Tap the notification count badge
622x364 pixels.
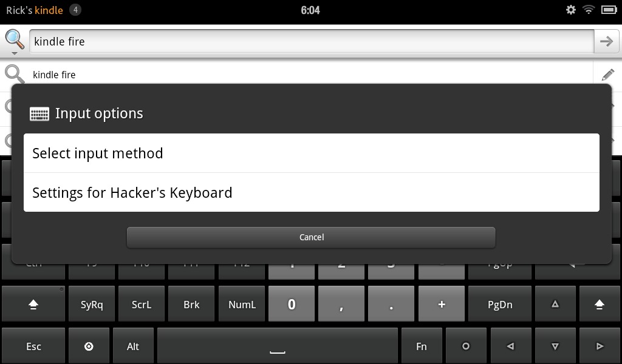pos(75,10)
